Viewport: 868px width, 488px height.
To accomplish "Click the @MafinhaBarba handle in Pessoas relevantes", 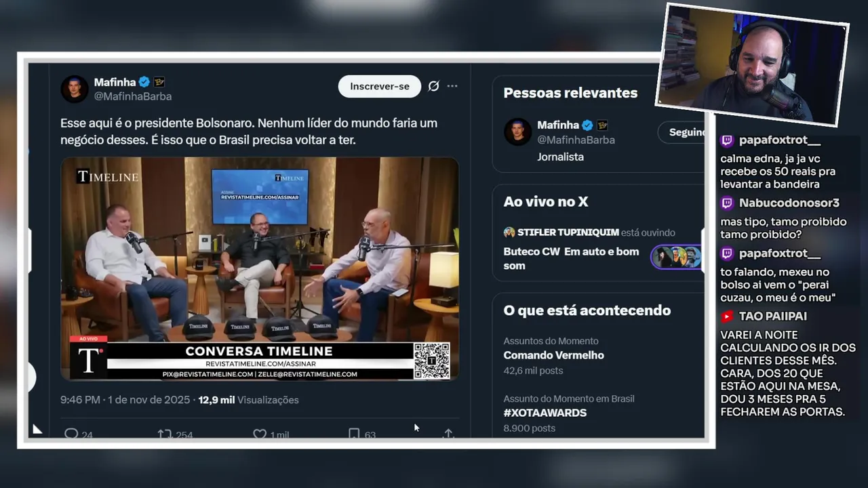I will click(x=576, y=140).
